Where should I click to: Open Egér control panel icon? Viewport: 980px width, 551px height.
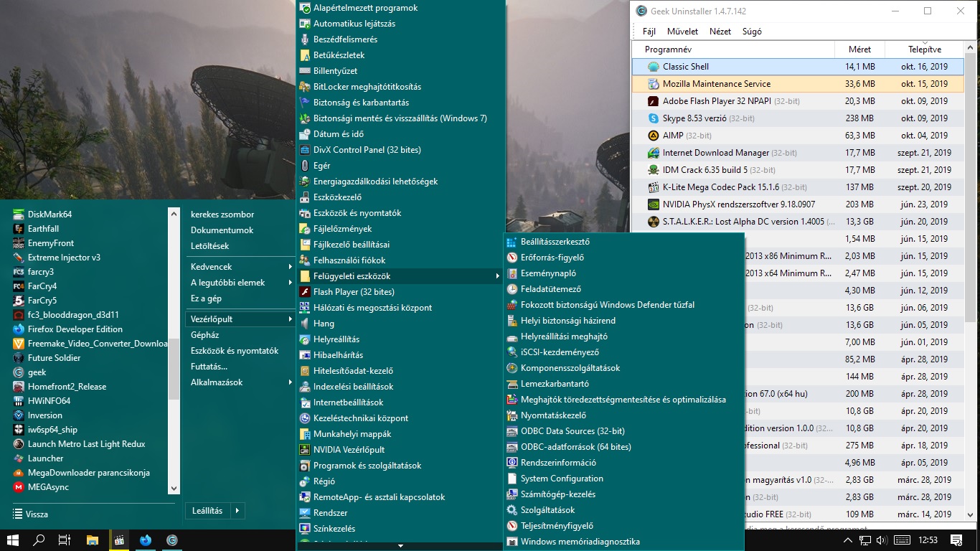coord(304,166)
